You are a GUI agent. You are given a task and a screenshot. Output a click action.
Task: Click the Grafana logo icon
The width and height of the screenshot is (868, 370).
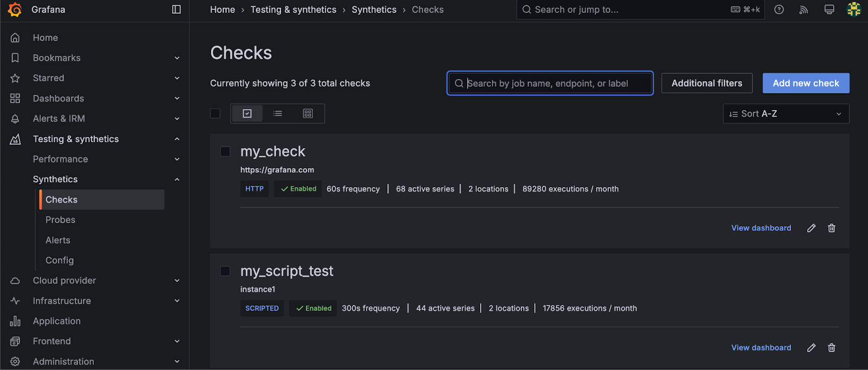pos(15,10)
